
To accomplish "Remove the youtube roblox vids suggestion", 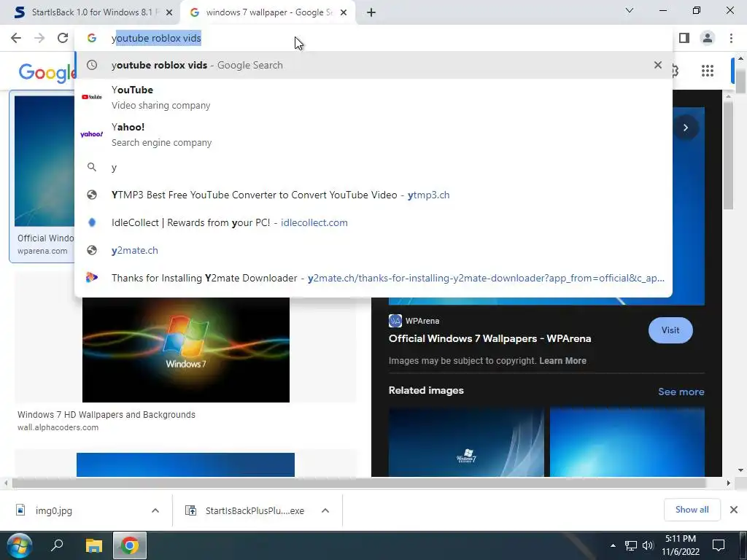I will click(658, 65).
